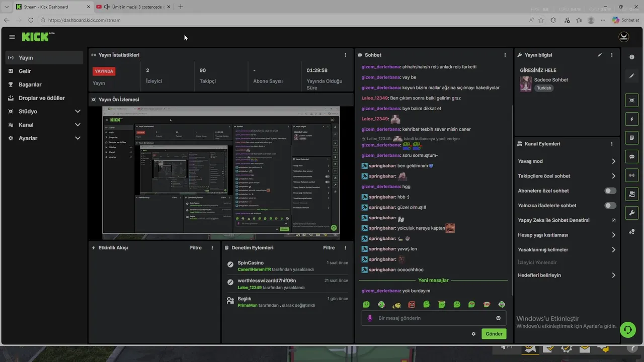The width and height of the screenshot is (644, 362).
Task: Open the emoji picker in the message box
Action: tap(499, 318)
